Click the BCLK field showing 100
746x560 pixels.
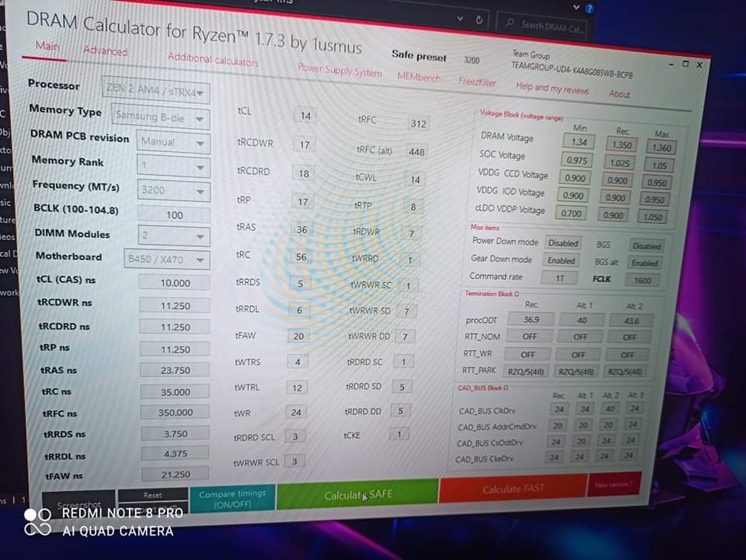(174, 215)
